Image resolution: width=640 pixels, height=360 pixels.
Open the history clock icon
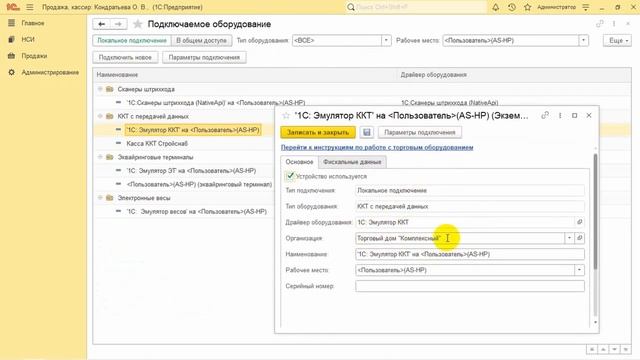click(x=511, y=7)
